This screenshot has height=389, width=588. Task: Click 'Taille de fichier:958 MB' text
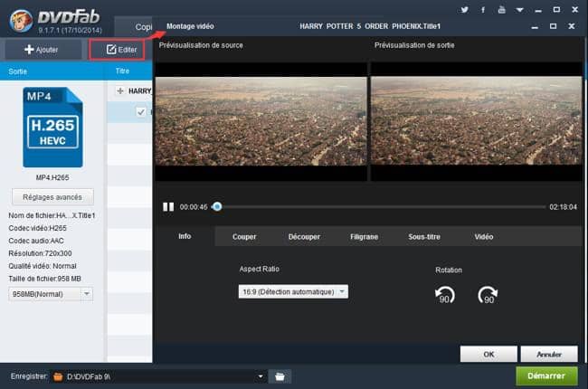click(x=44, y=279)
